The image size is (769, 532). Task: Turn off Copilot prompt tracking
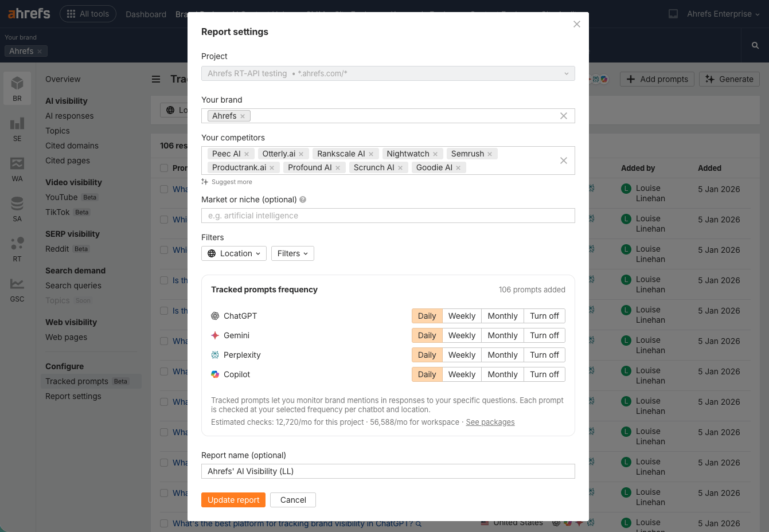544,374
